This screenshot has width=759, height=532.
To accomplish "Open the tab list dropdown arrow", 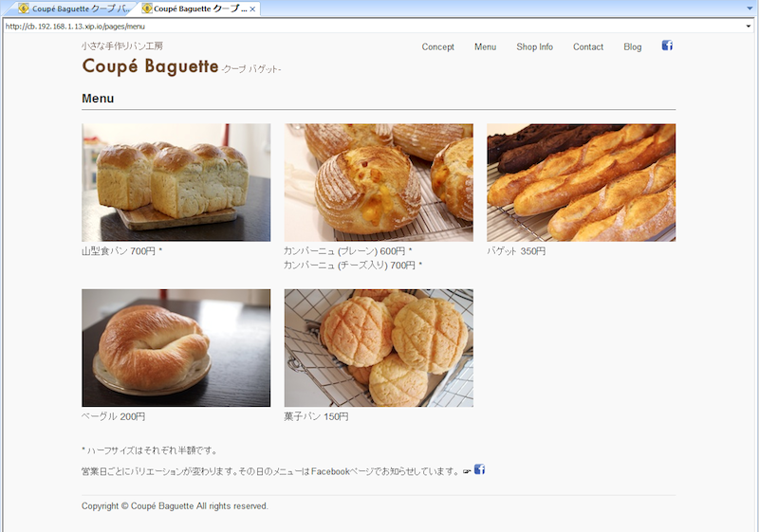I will (750, 9).
